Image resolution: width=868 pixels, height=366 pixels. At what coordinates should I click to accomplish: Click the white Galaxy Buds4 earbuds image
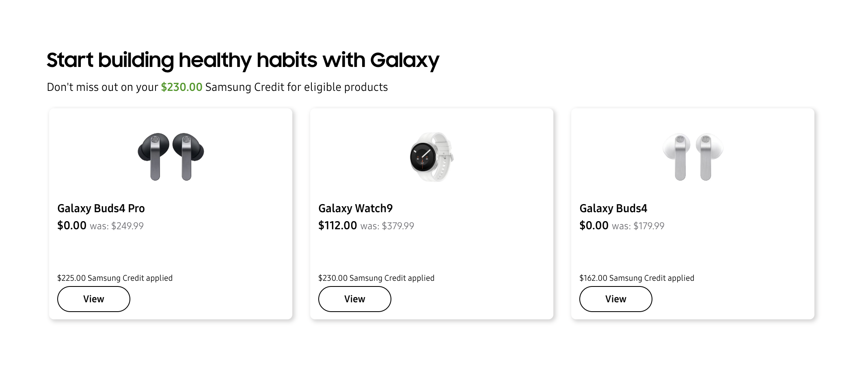pyautogui.click(x=693, y=157)
